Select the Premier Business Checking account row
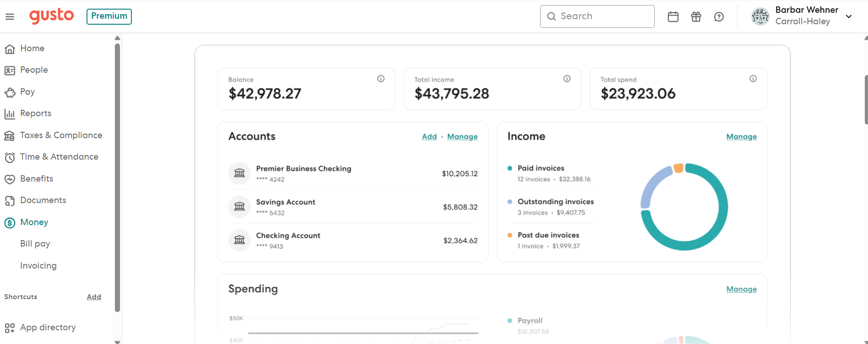Screen dimensions: 868x344 (x=353, y=173)
